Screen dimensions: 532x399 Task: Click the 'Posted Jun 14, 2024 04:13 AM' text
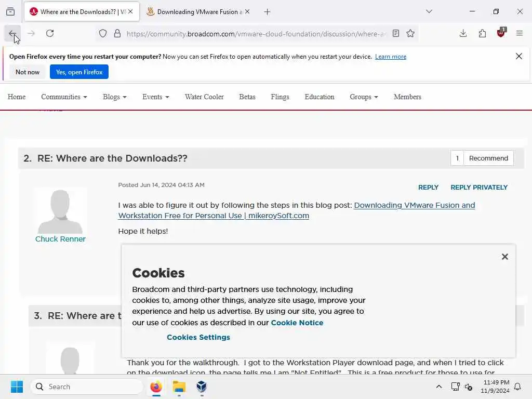[x=161, y=185]
